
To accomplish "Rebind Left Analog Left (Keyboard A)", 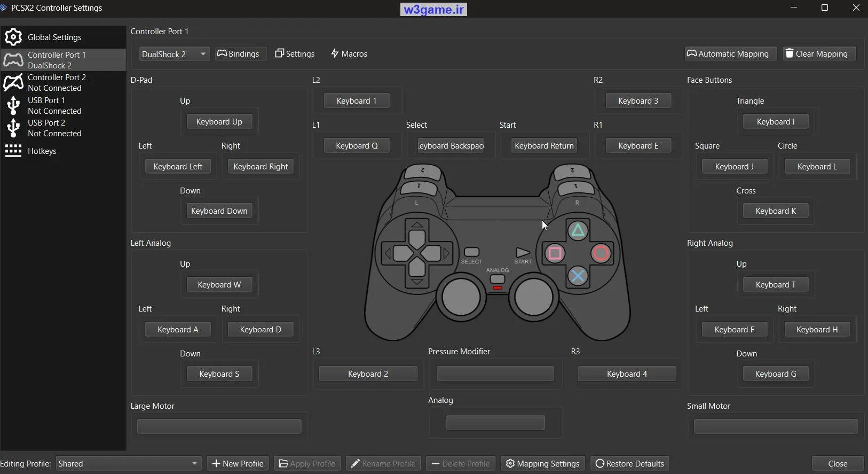I will pyautogui.click(x=178, y=329).
